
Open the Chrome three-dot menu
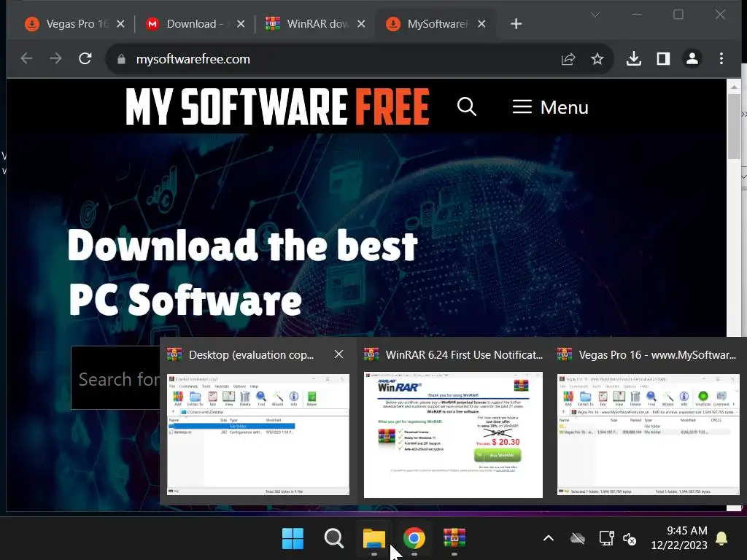click(721, 58)
